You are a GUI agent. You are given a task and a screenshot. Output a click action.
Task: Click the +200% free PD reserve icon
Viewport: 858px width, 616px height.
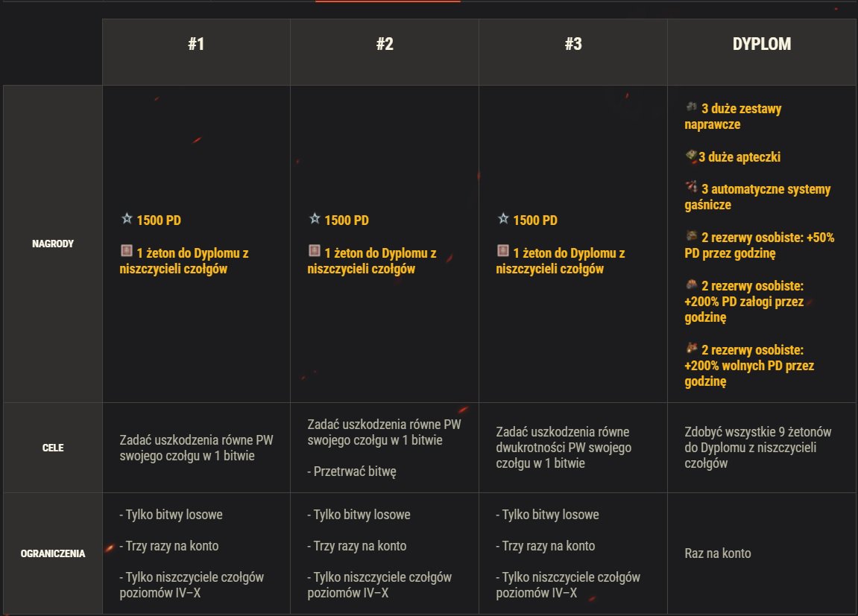point(692,348)
